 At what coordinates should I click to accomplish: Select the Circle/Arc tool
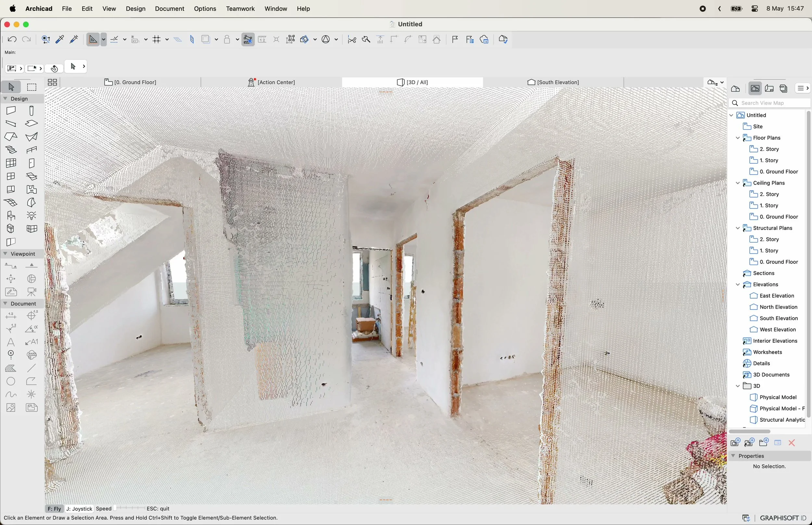click(x=11, y=381)
